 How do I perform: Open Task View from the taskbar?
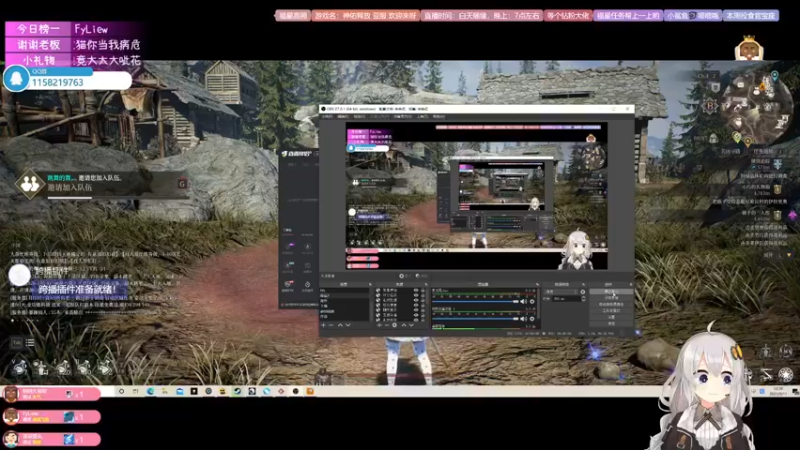tap(136, 391)
